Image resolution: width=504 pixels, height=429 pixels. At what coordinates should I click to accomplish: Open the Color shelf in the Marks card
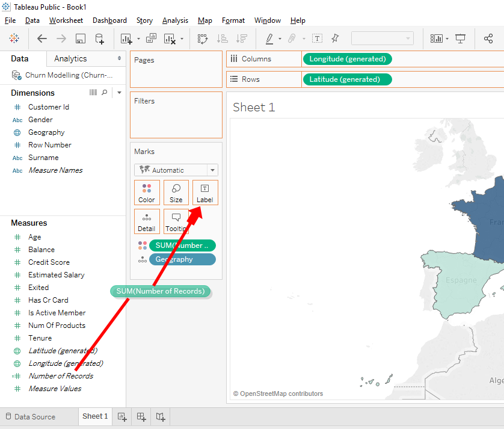[147, 193]
